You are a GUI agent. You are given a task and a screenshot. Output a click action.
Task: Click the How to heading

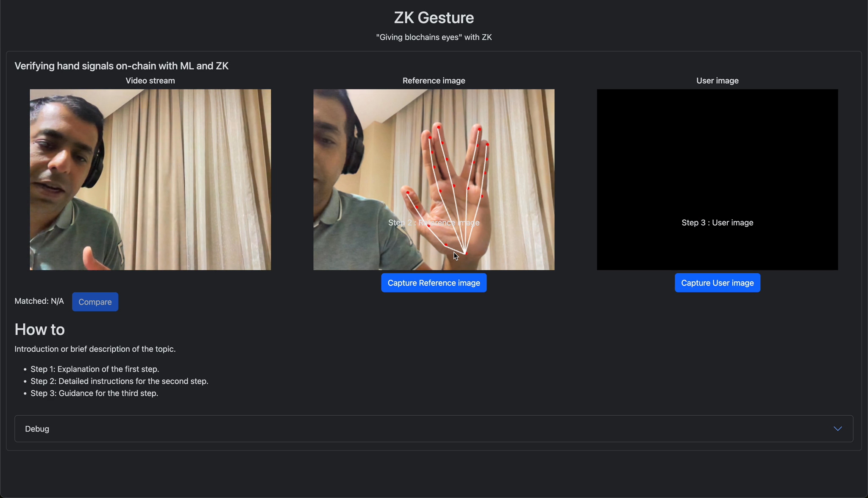pyautogui.click(x=39, y=330)
